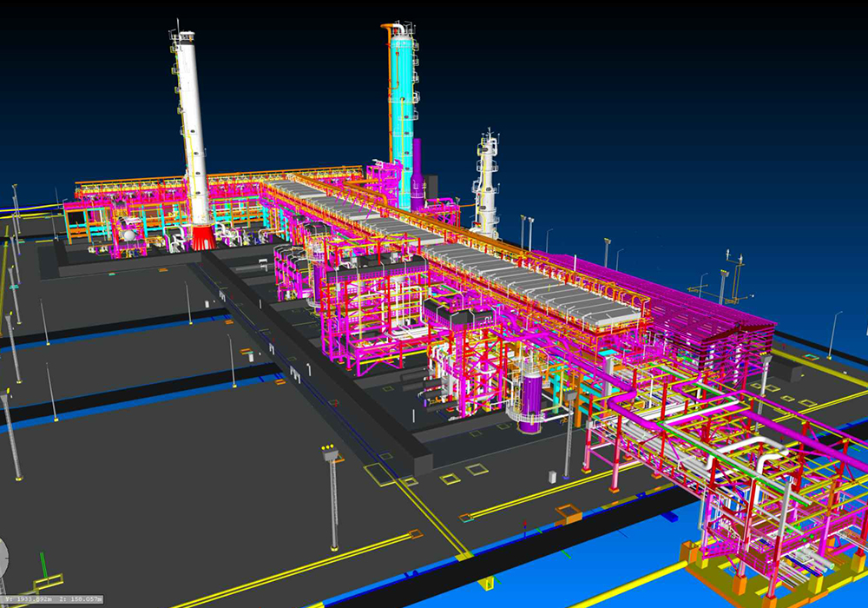Viewport: 868px width, 608px height.
Task: Click the partial navigation wheel at left edge
Action: [x=3, y=554]
